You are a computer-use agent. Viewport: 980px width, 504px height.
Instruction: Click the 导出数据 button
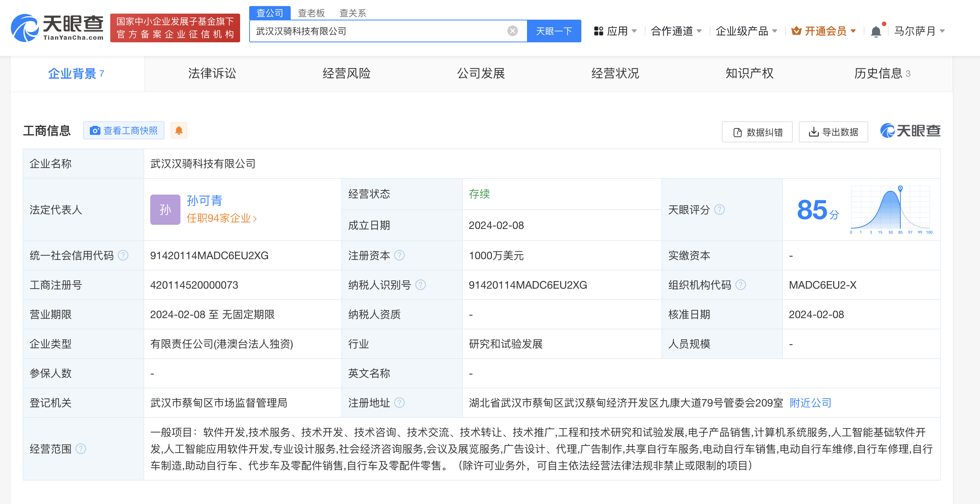click(833, 132)
